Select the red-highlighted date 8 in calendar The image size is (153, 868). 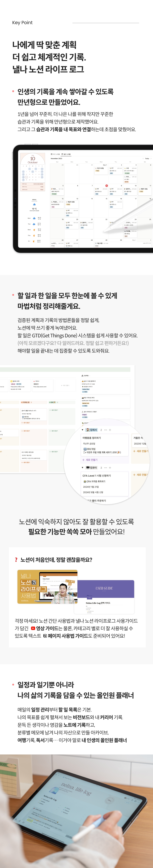coord(107,186)
